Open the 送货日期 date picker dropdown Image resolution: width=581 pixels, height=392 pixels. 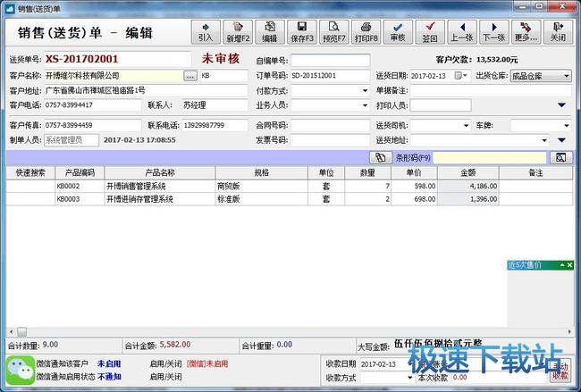pos(465,76)
